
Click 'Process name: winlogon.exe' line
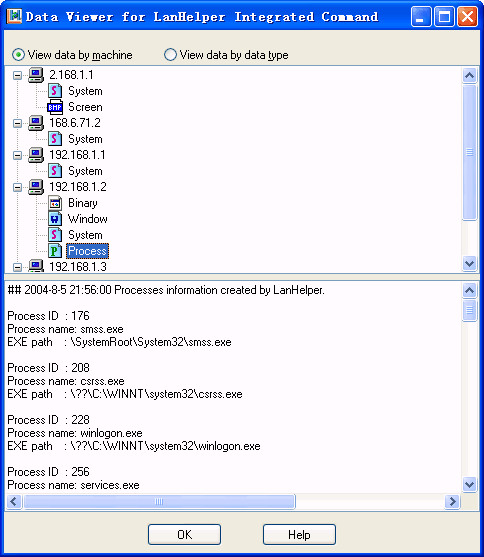[x=75, y=433]
